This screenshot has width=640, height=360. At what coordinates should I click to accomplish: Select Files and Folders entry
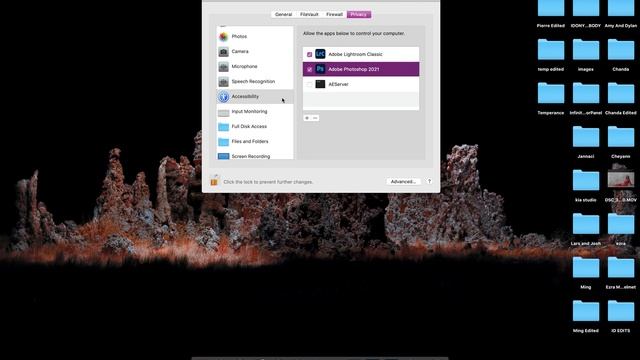pos(255,142)
